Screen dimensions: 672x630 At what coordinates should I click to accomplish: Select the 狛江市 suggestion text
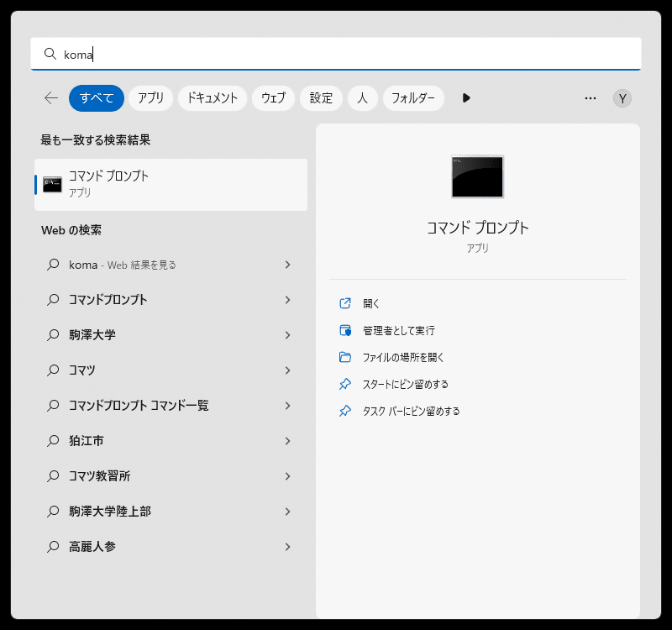click(87, 440)
